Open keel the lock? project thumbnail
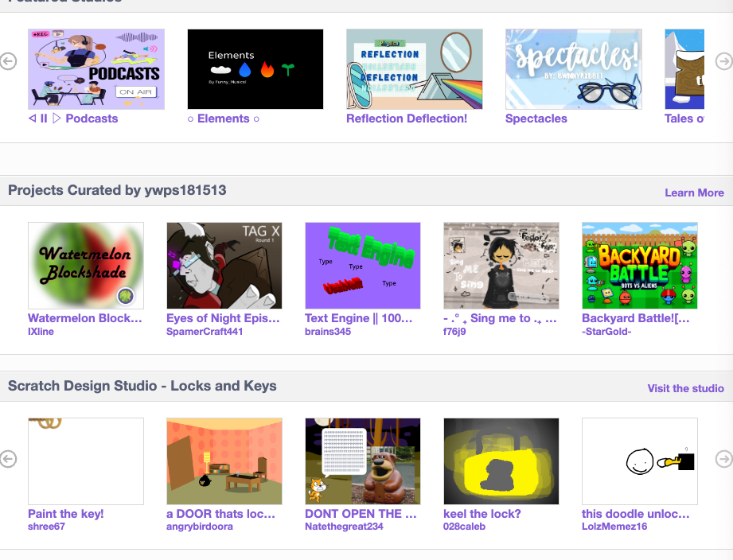 click(501, 461)
